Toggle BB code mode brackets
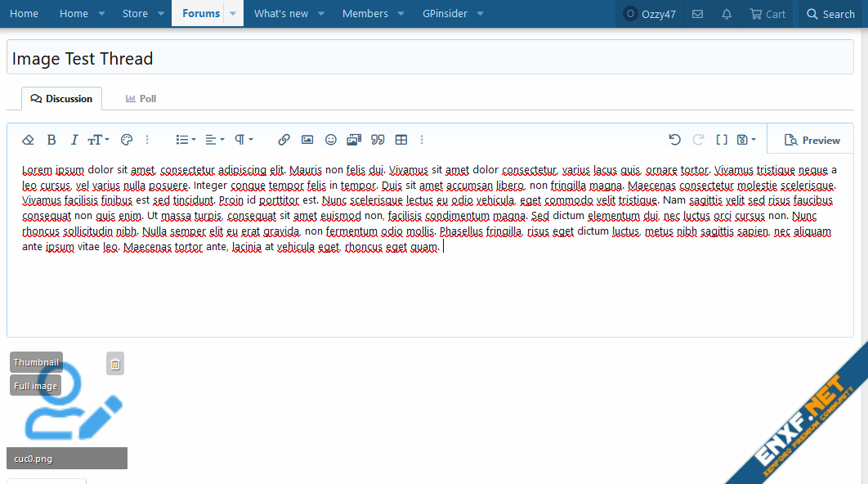This screenshot has width=868, height=484. (x=722, y=140)
